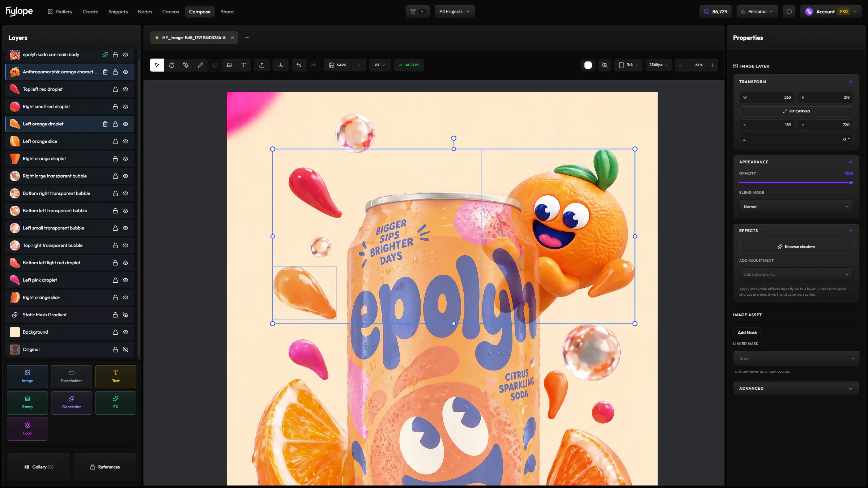Open the Share tab
868x488 pixels.
click(227, 12)
